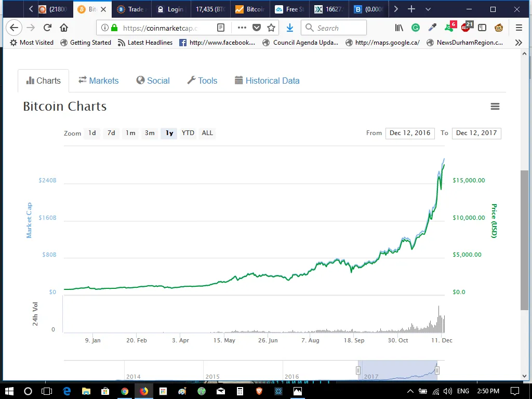Open the Most Visited bookmarks folder
532x399 pixels.
point(32,43)
